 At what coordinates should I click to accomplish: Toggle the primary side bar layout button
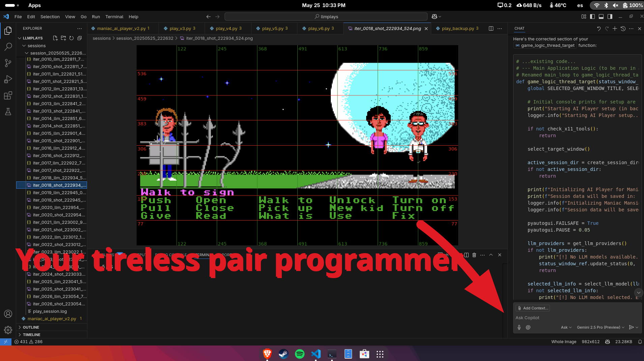(593, 17)
